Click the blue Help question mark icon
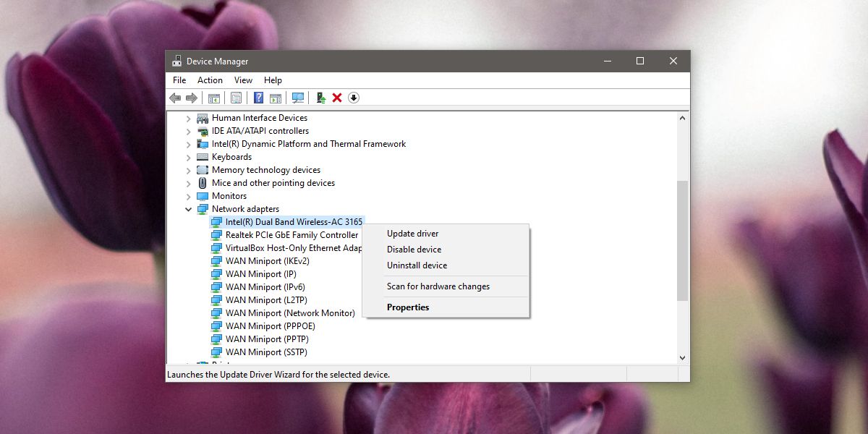 258,98
